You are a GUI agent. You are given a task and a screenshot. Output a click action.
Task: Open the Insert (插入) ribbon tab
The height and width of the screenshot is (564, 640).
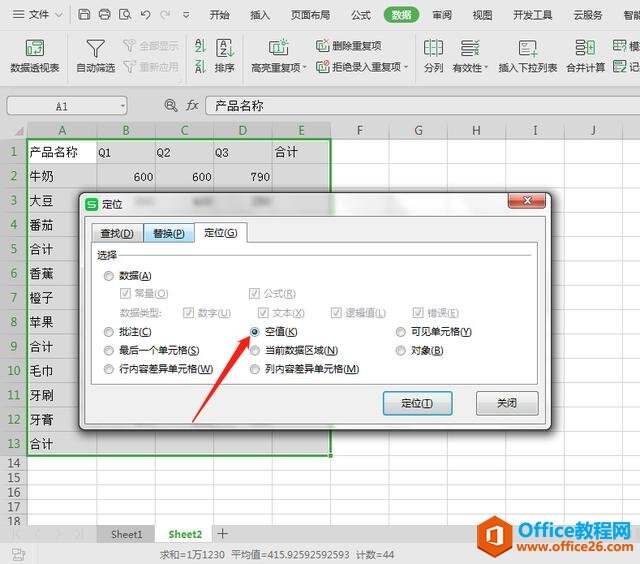260,15
